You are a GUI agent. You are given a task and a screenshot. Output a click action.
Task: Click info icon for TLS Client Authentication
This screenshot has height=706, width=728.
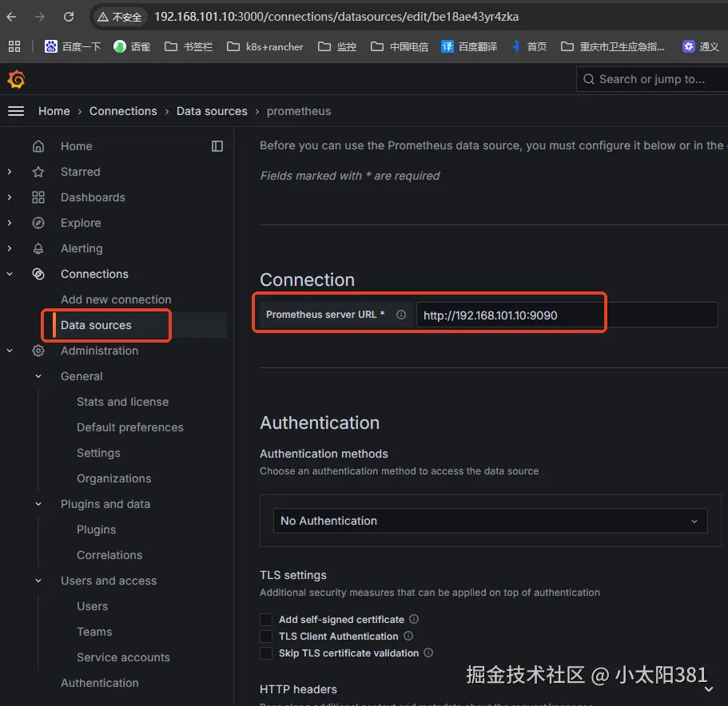408,636
